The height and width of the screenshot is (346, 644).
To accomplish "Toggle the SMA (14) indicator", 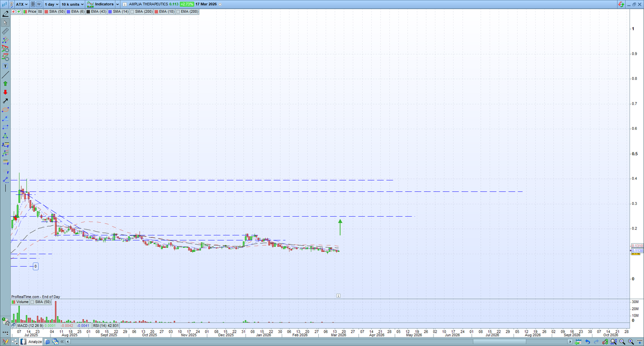I will click(118, 11).
